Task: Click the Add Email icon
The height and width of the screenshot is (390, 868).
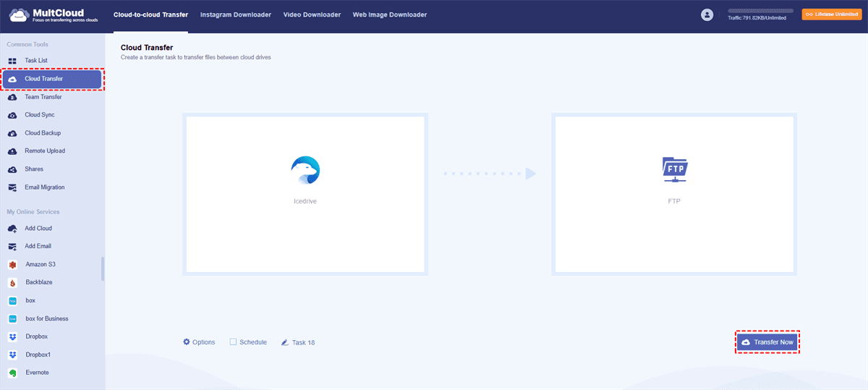Action: pyautogui.click(x=12, y=247)
